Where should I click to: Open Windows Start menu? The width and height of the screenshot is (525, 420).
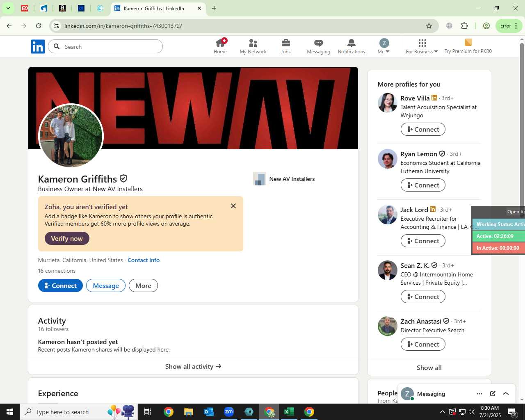[x=10, y=412]
